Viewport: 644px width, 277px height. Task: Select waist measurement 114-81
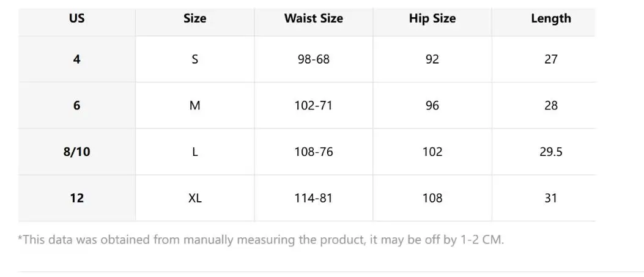(x=313, y=198)
